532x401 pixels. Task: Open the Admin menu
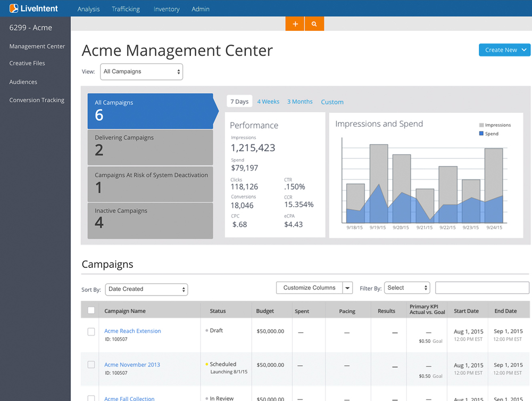coord(200,9)
